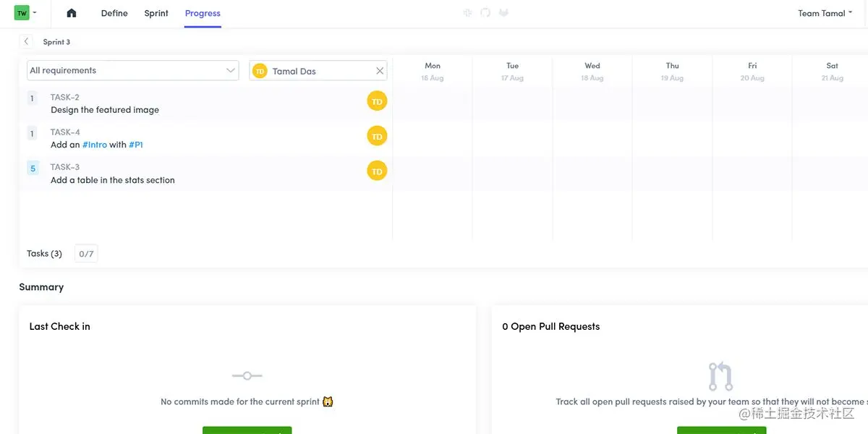
Task: Select the Sat 21 Aug column header
Action: pos(833,72)
